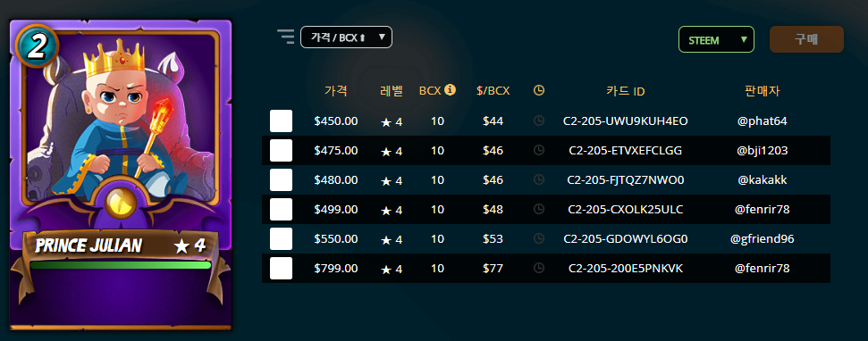
Task: Click the clock icon column header
Action: tap(539, 91)
